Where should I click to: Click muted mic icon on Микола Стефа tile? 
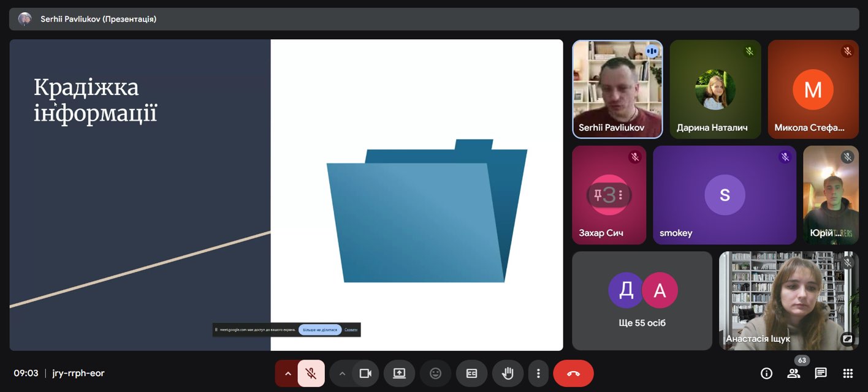[847, 51]
